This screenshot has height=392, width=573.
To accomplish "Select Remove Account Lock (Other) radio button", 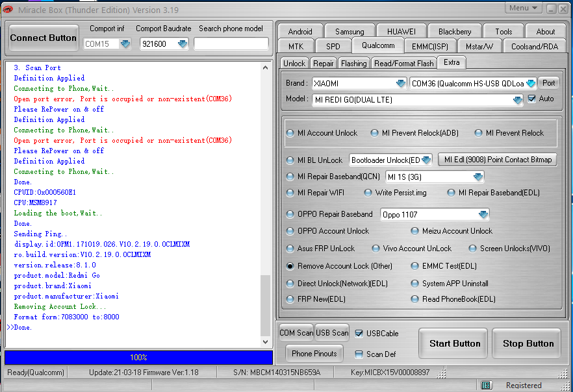I will coord(290,266).
